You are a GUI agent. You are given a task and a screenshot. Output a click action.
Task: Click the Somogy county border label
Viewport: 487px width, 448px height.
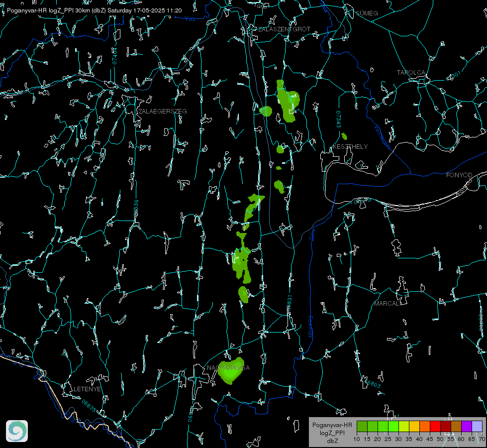(310, 327)
